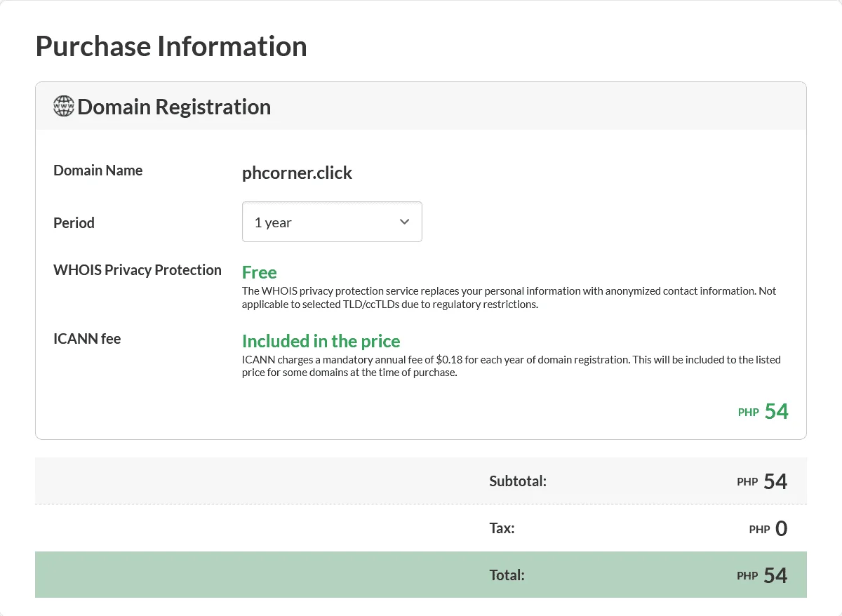Screen dimensions: 842x616
Task: Click the Domain Name label
Action: (x=98, y=170)
